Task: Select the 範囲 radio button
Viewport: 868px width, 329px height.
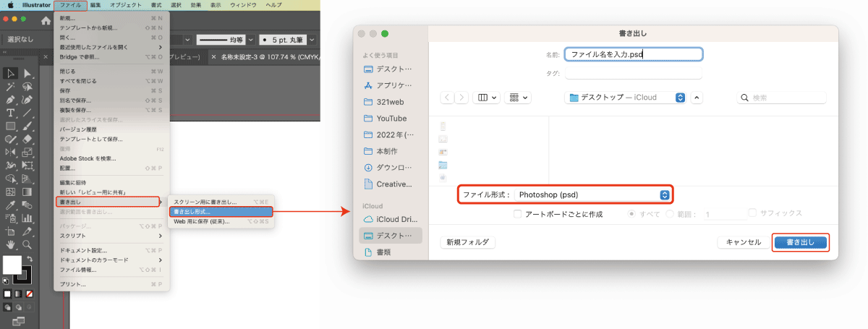Action: coord(670,214)
